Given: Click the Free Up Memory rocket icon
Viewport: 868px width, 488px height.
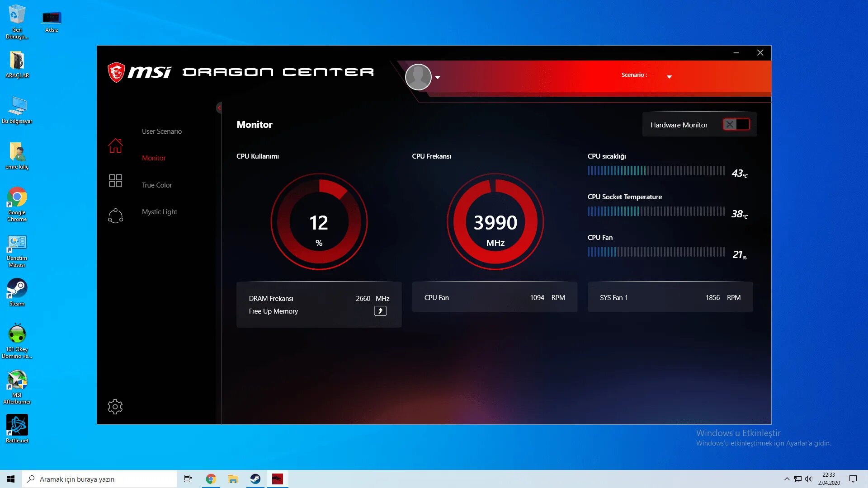Looking at the screenshot, I should click(380, 311).
